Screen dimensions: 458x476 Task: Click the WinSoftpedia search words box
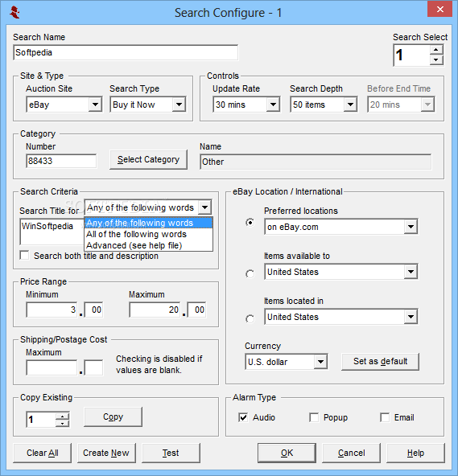click(x=52, y=232)
